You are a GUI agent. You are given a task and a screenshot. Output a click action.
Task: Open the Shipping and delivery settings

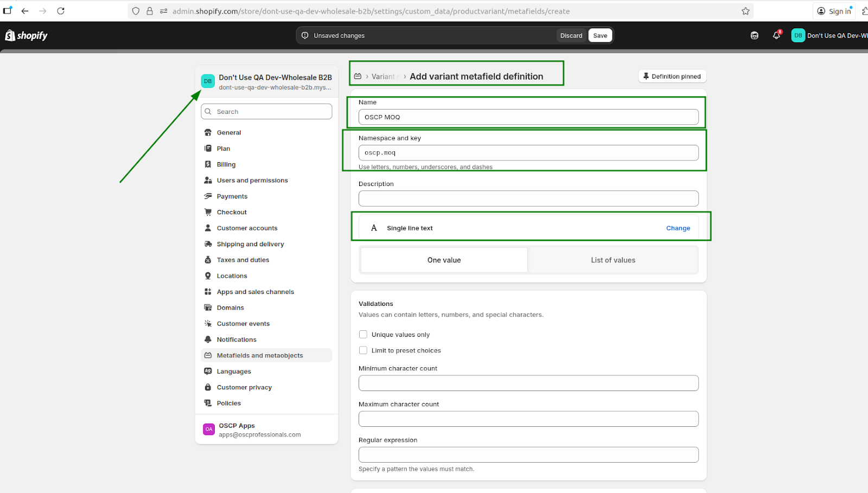[x=250, y=244]
